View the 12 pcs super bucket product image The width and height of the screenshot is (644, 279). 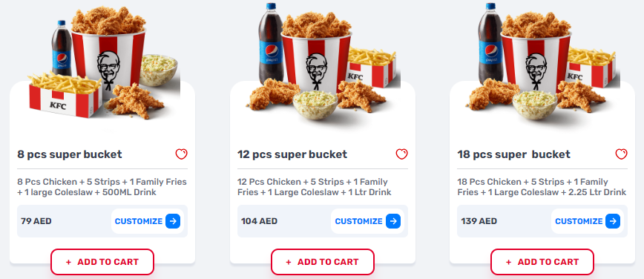coord(323,62)
